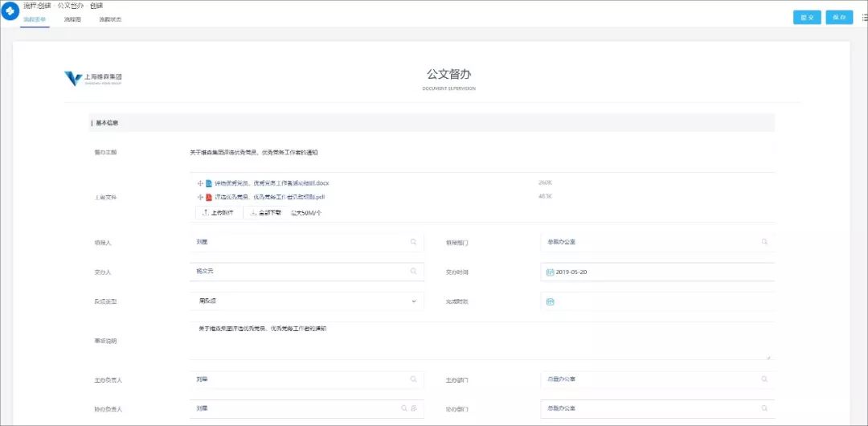Click the search icon in the 协办部门 field
Screen dimensions: 868x426
(764, 408)
